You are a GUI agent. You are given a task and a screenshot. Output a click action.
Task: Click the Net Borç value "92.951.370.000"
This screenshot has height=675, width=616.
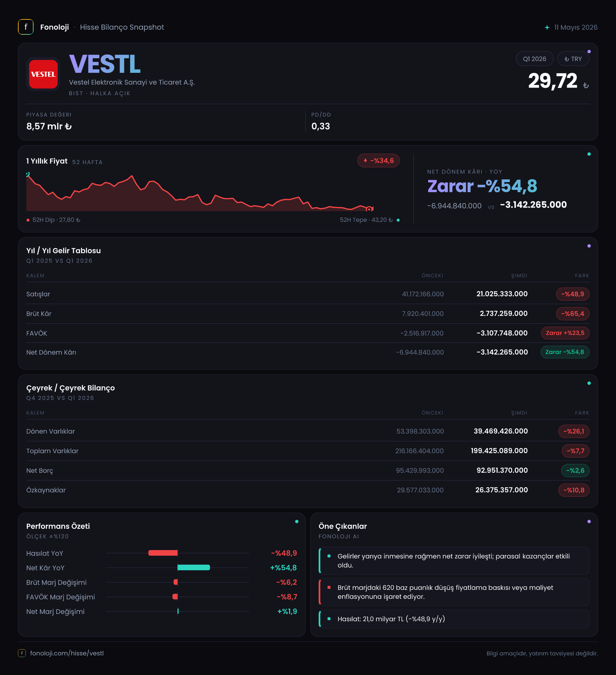tap(502, 470)
